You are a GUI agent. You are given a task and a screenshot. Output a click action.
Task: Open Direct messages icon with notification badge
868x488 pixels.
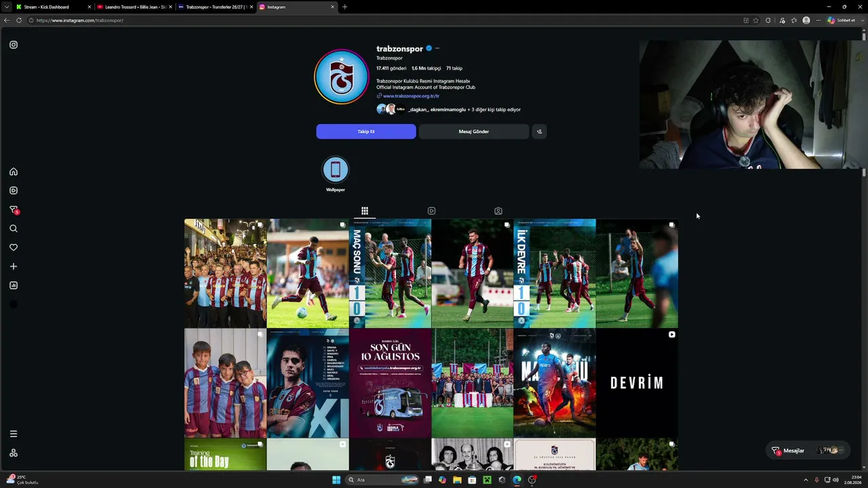tap(14, 210)
